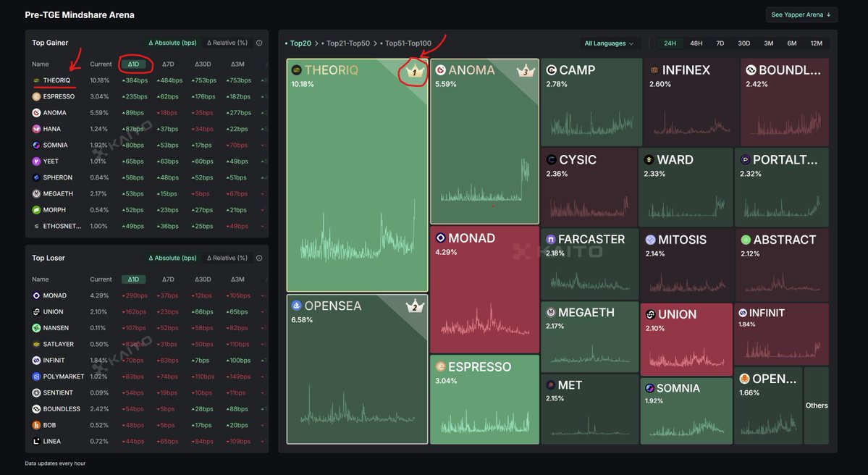Open the MET treemap tile
The image size is (868, 475).
589,409
